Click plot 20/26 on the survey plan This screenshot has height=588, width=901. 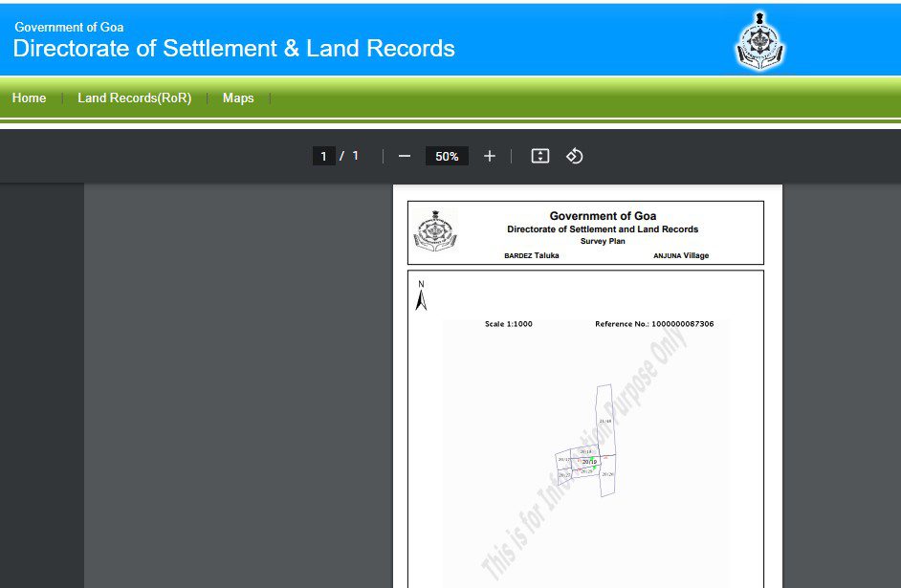[x=607, y=474]
